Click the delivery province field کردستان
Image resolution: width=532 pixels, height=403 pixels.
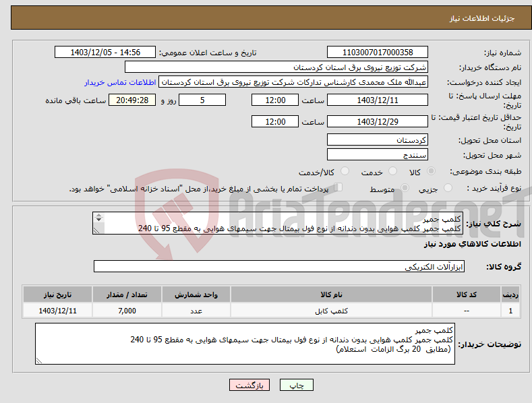[378, 139]
